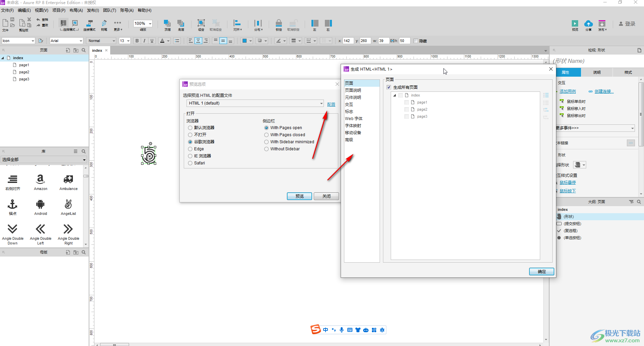
Task: Toggle the Hidden (隐藏) checkbox
Action: [x=416, y=41]
